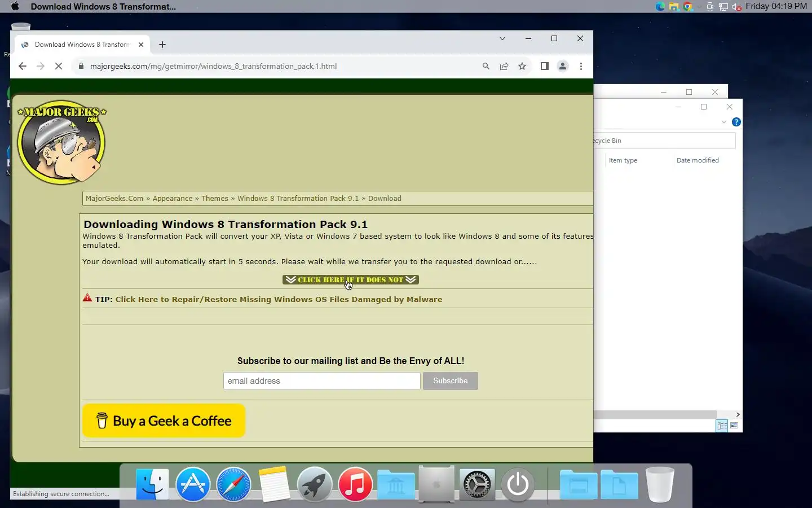Stop loading the page
This screenshot has width=812, height=508.
[x=59, y=66]
